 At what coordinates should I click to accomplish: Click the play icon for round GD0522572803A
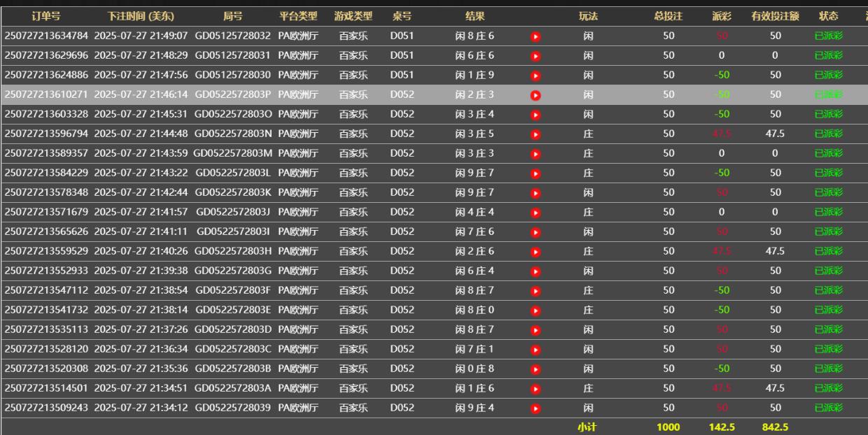535,389
